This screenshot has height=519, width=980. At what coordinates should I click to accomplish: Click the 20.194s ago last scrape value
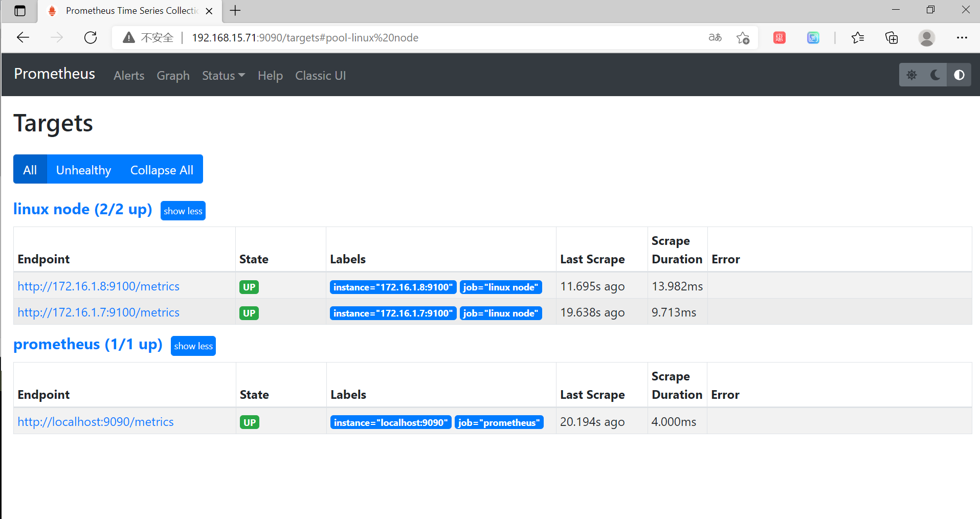point(592,422)
